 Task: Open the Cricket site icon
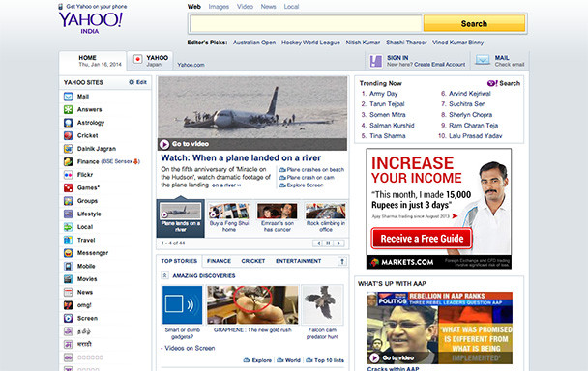(x=68, y=135)
